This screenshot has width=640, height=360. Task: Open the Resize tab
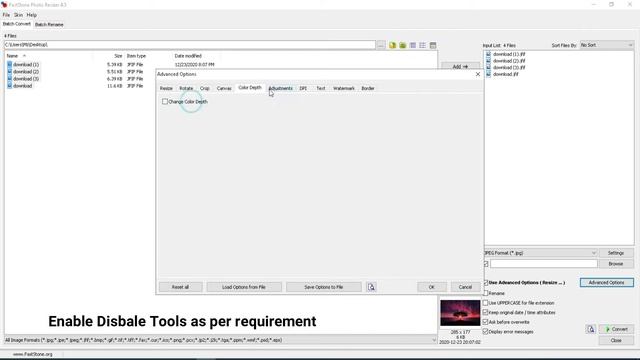[x=166, y=88]
